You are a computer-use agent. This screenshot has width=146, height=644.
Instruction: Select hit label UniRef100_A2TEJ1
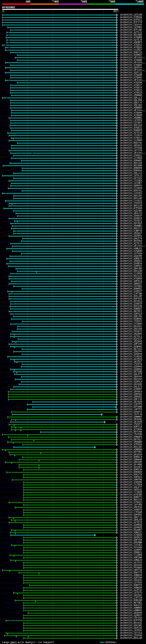pyautogui.click(x=131, y=32)
